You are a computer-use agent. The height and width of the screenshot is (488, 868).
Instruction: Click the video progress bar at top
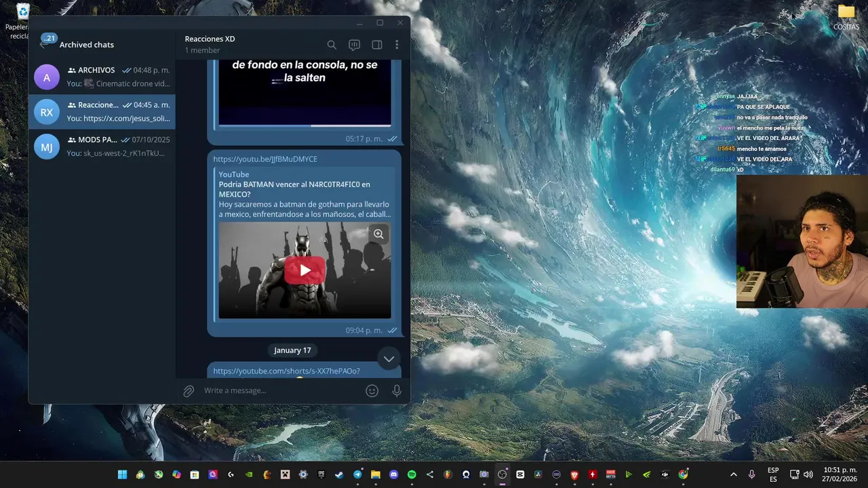(304, 125)
